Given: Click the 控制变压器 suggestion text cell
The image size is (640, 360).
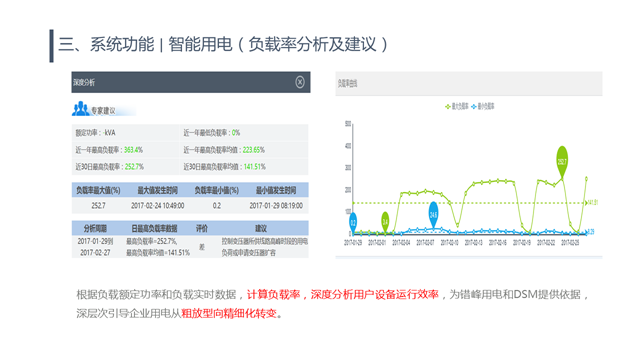Looking at the screenshot, I should [x=265, y=247].
